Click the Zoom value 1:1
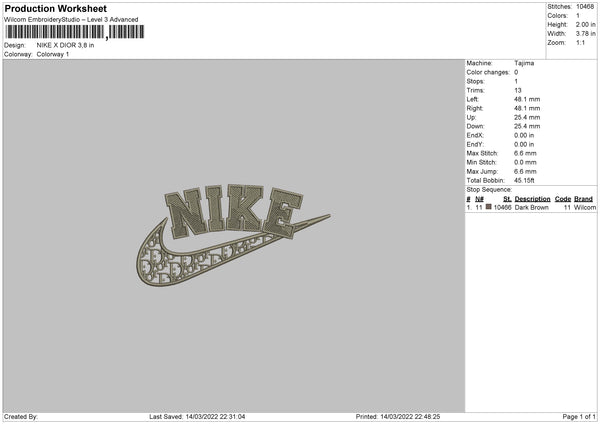Image resolution: width=600 pixels, height=424 pixels. coord(580,42)
